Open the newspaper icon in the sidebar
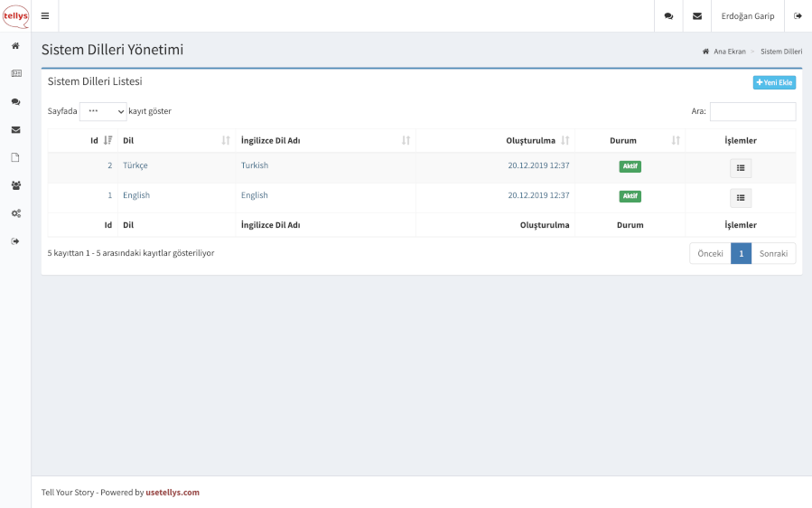The image size is (812, 508). click(x=15, y=73)
